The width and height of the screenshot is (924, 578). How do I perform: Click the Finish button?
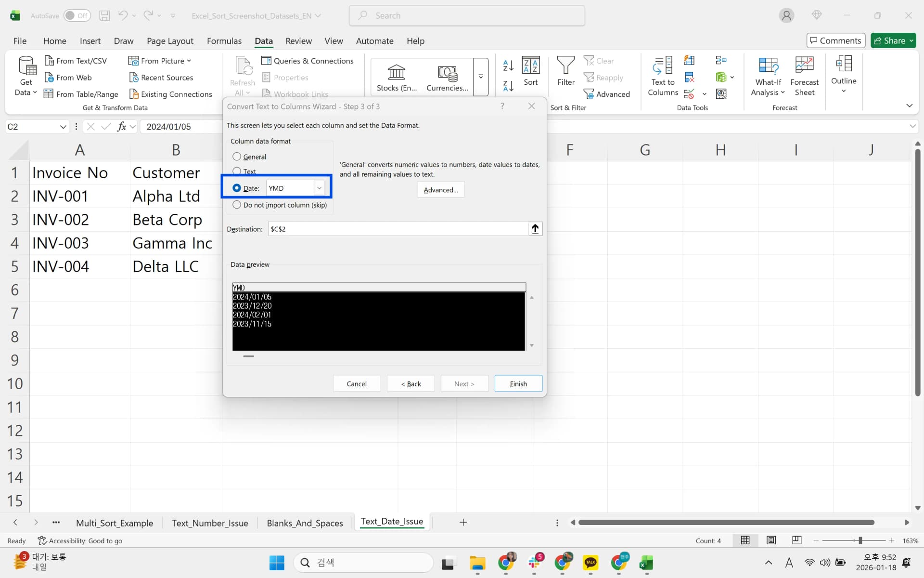[518, 383]
